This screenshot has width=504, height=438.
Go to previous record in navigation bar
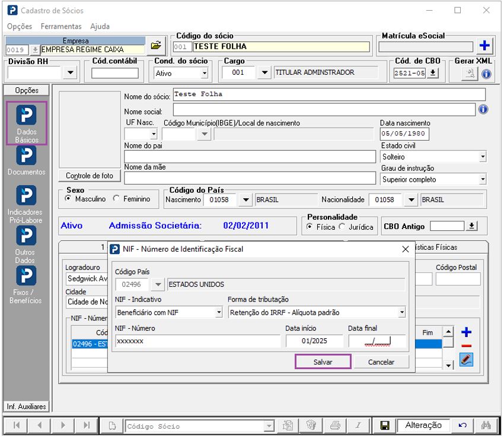point(40,426)
